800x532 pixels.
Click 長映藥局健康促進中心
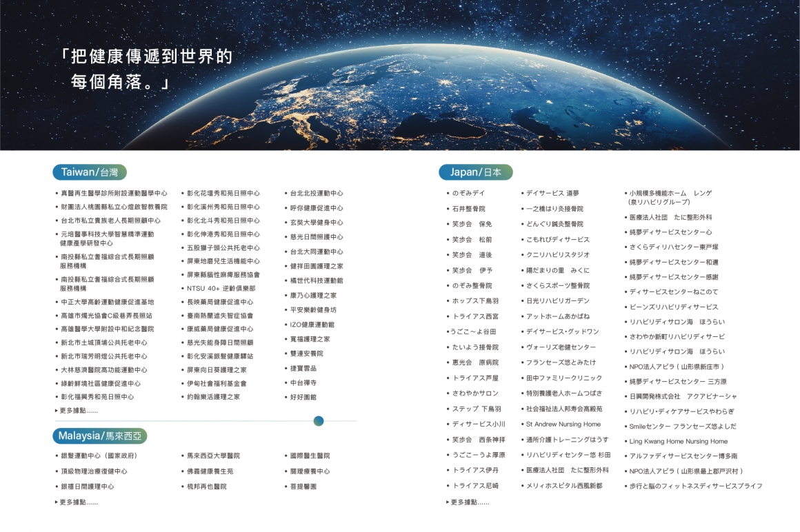coord(219,303)
